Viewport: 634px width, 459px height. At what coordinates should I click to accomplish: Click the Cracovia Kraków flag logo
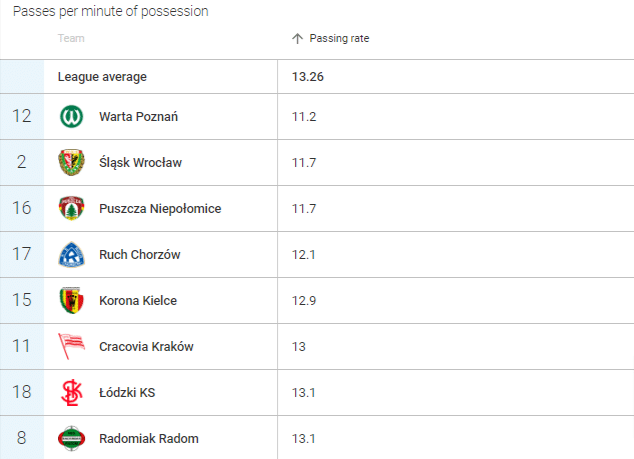pos(72,346)
